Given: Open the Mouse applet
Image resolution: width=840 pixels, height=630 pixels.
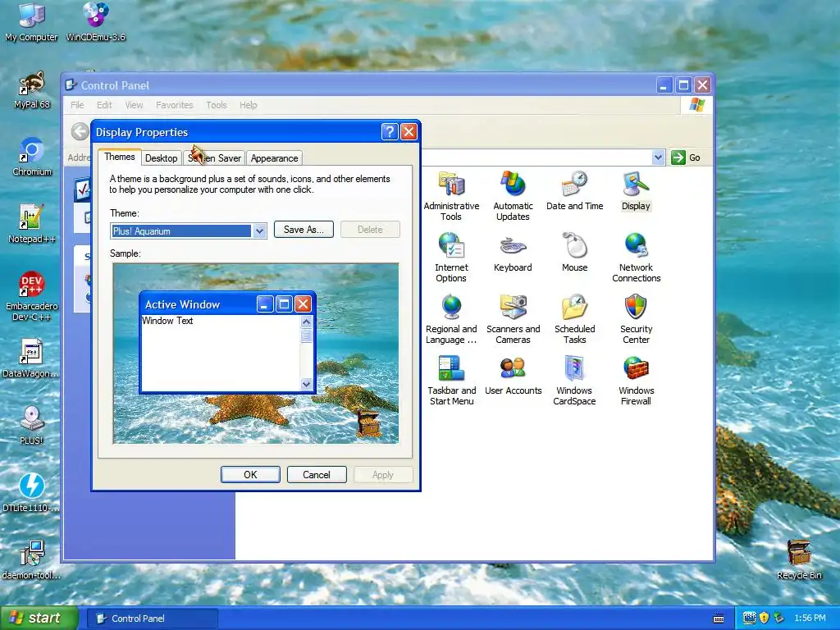Looking at the screenshot, I should [x=574, y=253].
